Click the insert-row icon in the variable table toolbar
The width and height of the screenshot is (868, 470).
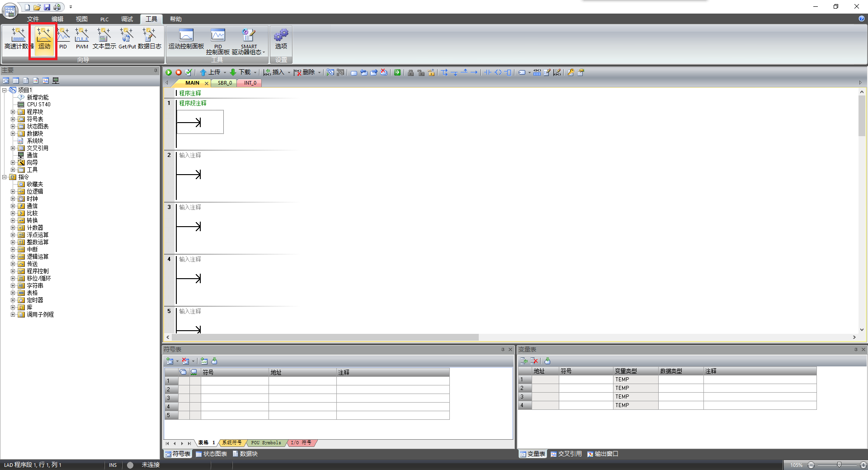(524, 361)
